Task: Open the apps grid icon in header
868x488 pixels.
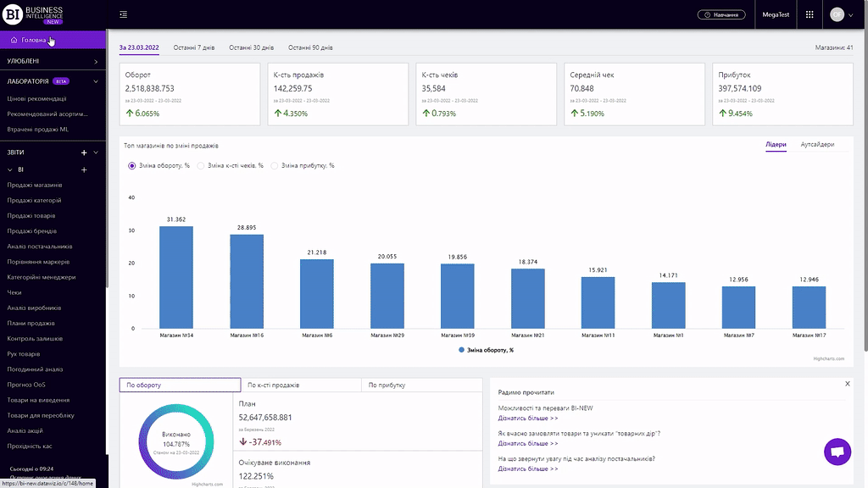Action: click(x=810, y=14)
